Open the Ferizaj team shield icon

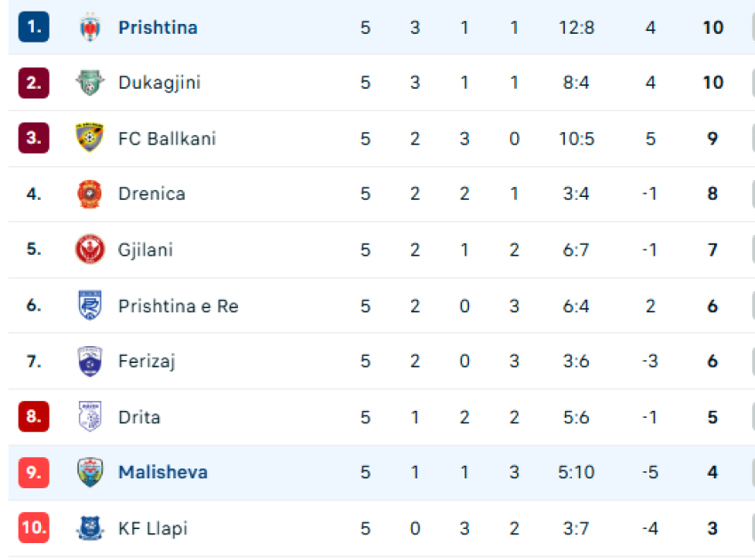point(90,361)
